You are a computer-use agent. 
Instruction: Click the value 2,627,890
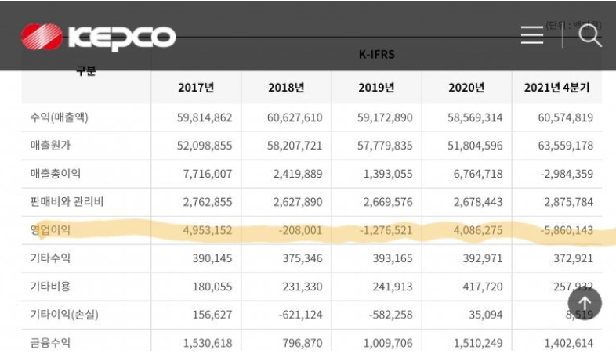tap(298, 203)
